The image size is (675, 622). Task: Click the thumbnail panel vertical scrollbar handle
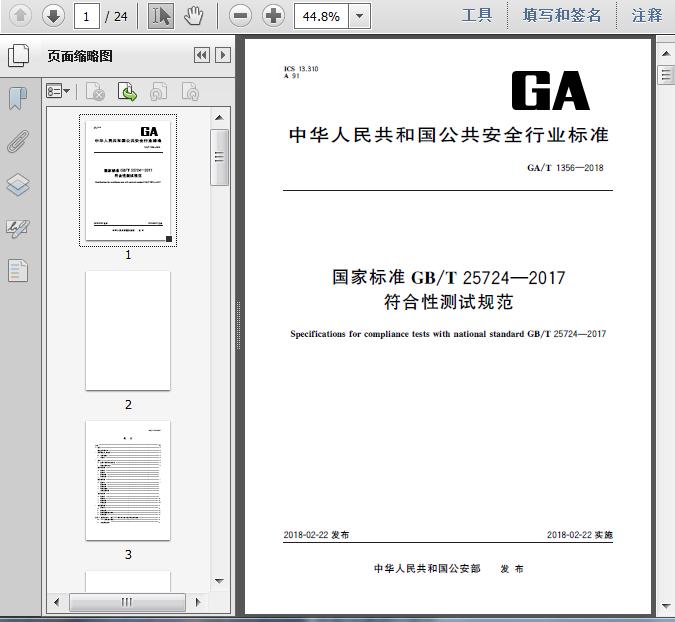[219, 155]
